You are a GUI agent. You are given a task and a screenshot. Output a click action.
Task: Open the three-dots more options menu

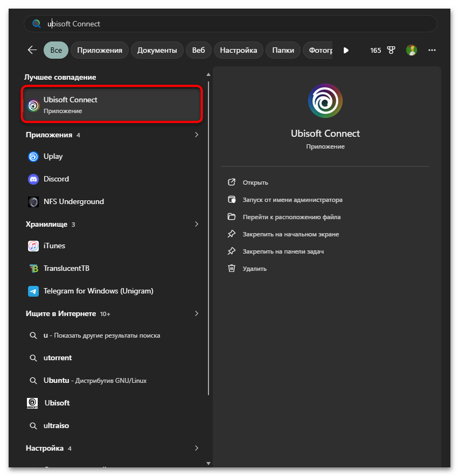pos(432,50)
